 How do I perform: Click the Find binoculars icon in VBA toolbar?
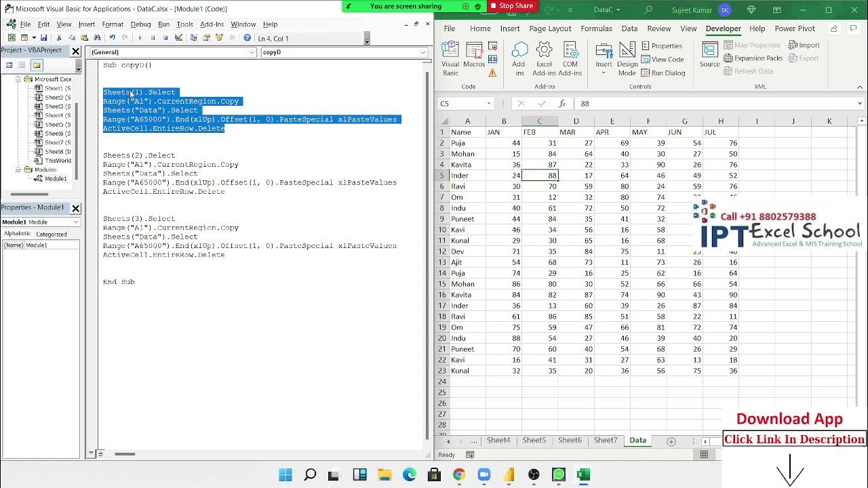[97, 38]
